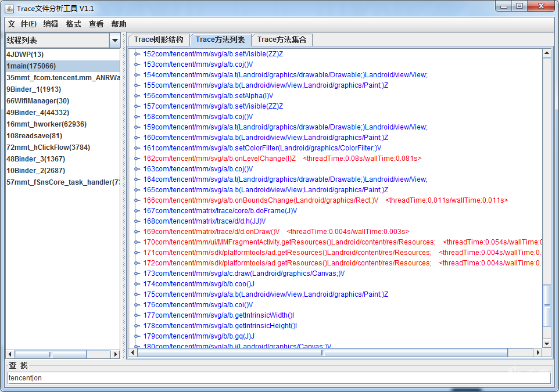Viewport: 559px width, 392px height.
Task: Select method 163 b.coj()V row
Action: click(198, 169)
